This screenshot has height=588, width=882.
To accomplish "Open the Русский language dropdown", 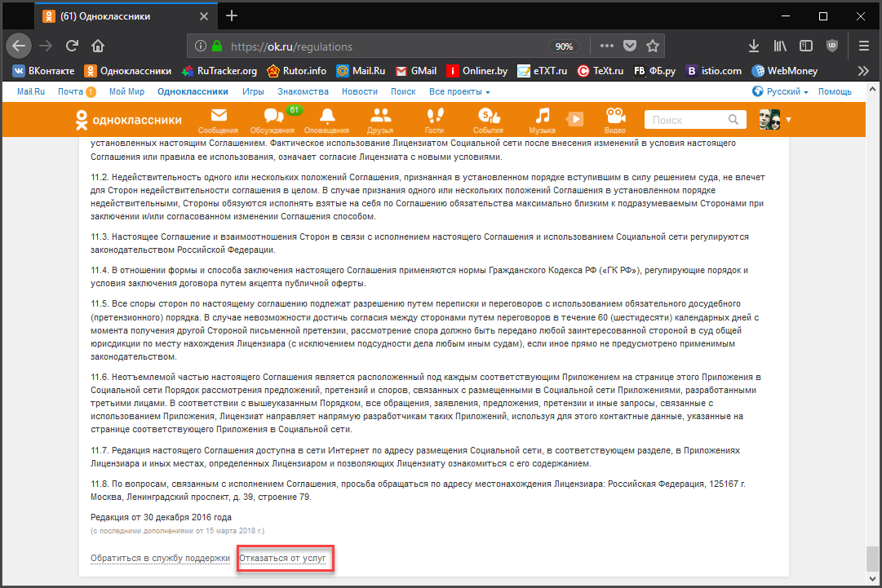I will click(x=781, y=92).
